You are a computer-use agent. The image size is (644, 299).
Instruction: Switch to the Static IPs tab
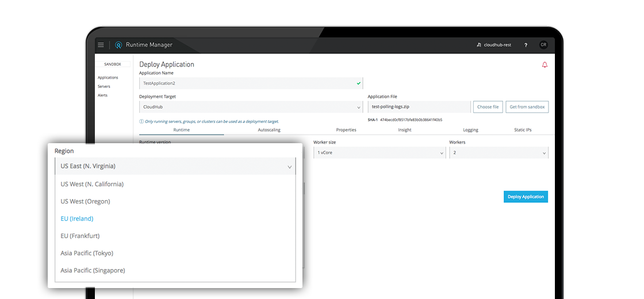coord(523,130)
